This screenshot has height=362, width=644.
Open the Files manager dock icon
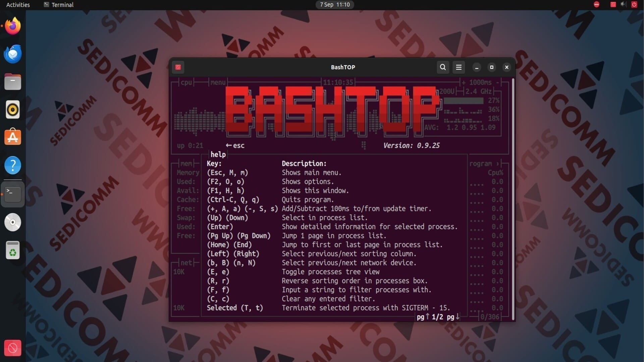click(x=13, y=82)
